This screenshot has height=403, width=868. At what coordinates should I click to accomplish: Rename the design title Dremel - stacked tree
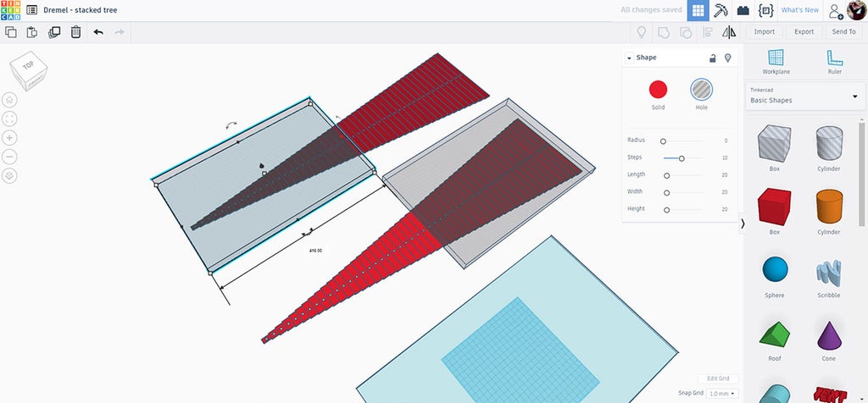(81, 10)
